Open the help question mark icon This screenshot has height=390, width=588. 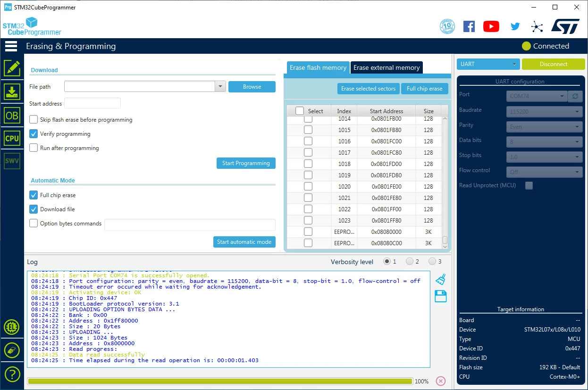tap(12, 374)
